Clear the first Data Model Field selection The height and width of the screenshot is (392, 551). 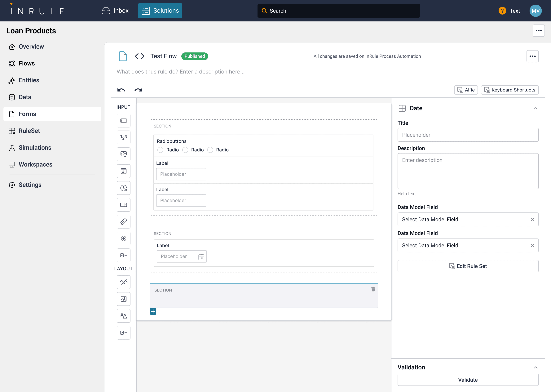click(x=533, y=219)
